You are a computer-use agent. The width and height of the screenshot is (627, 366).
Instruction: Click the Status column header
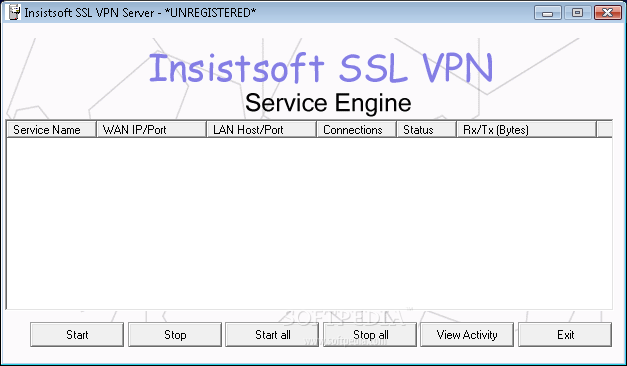[x=427, y=130]
